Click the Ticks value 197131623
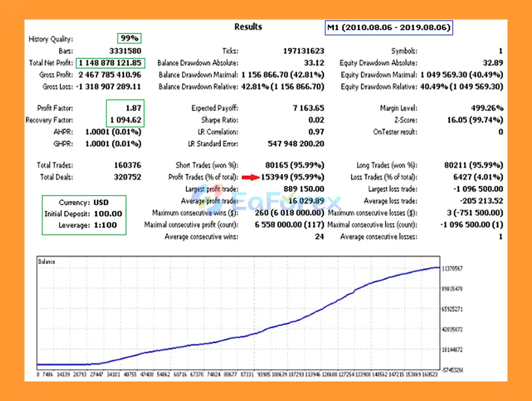 point(303,51)
